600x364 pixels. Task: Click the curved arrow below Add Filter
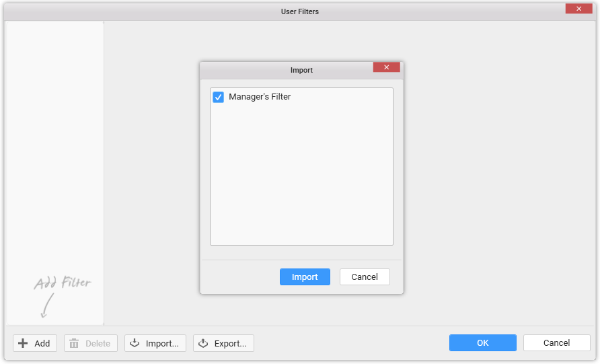pyautogui.click(x=45, y=306)
